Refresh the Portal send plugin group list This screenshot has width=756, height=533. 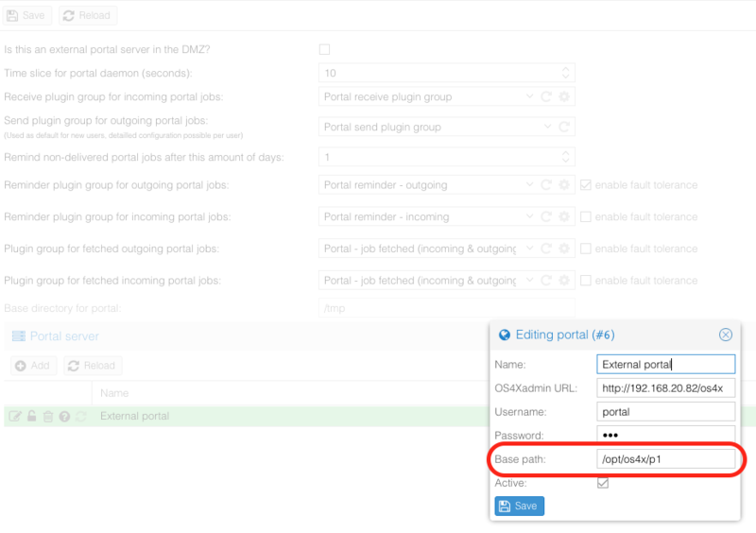click(564, 127)
